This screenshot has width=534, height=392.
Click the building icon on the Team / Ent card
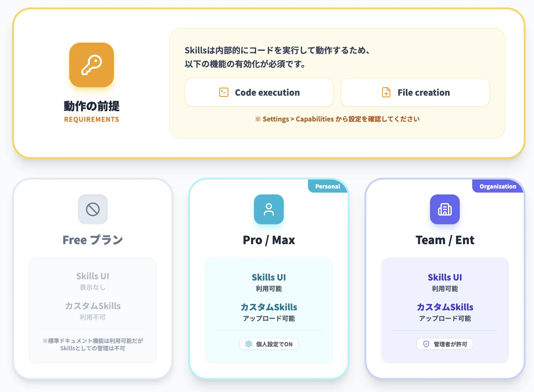click(x=445, y=209)
